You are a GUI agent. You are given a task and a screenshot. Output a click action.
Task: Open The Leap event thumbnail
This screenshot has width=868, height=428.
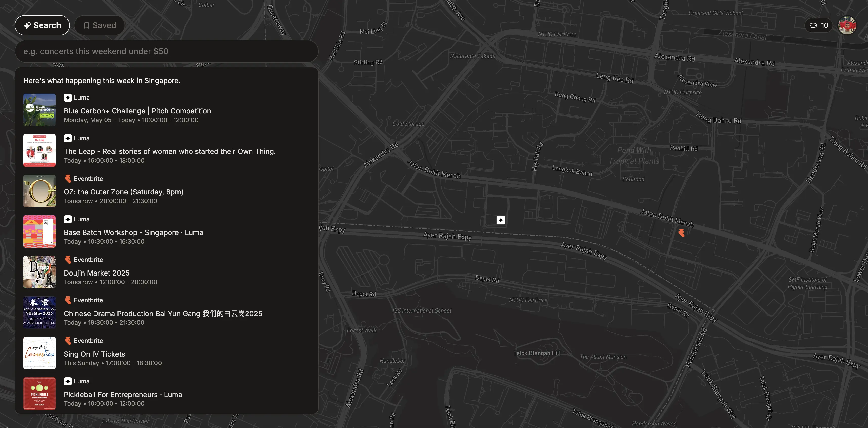pos(40,150)
